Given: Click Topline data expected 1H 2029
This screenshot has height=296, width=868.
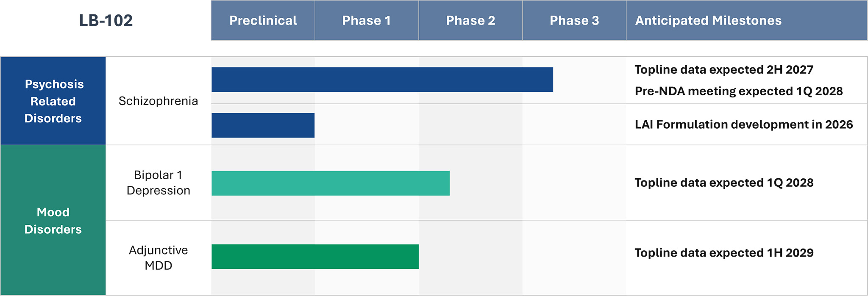Looking at the screenshot, I should (724, 253).
